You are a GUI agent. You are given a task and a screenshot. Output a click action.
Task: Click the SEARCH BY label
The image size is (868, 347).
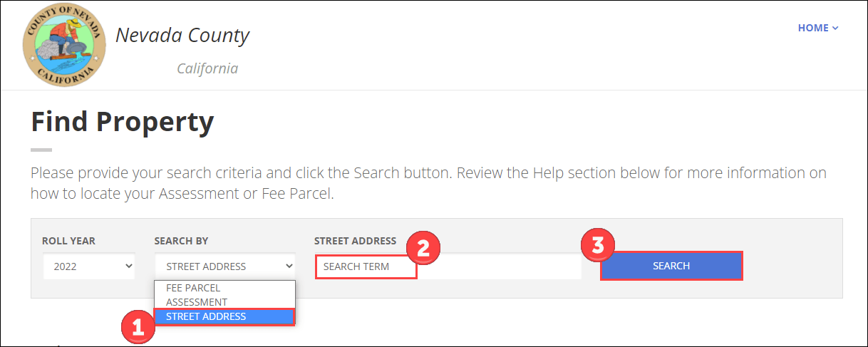(181, 241)
